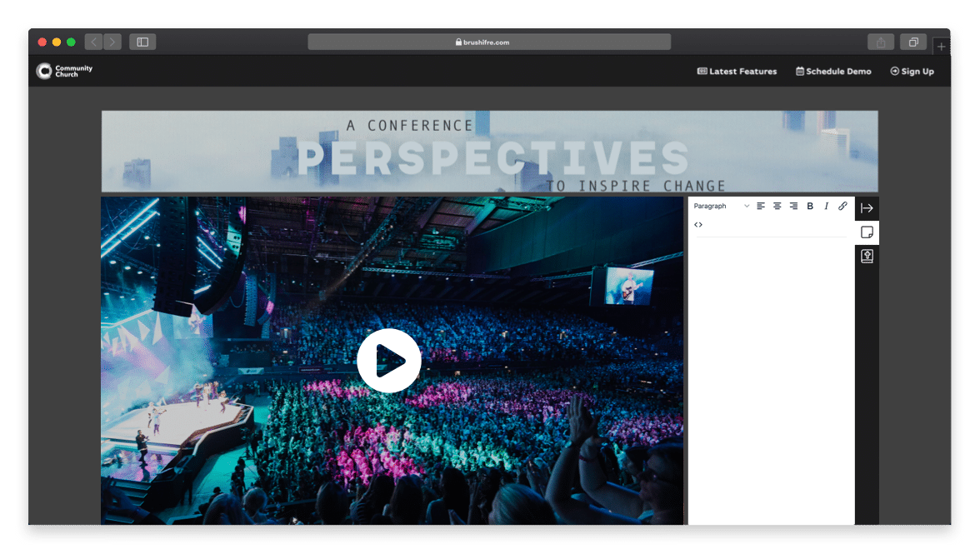
Task: Toggle bold formatting
Action: click(x=810, y=206)
